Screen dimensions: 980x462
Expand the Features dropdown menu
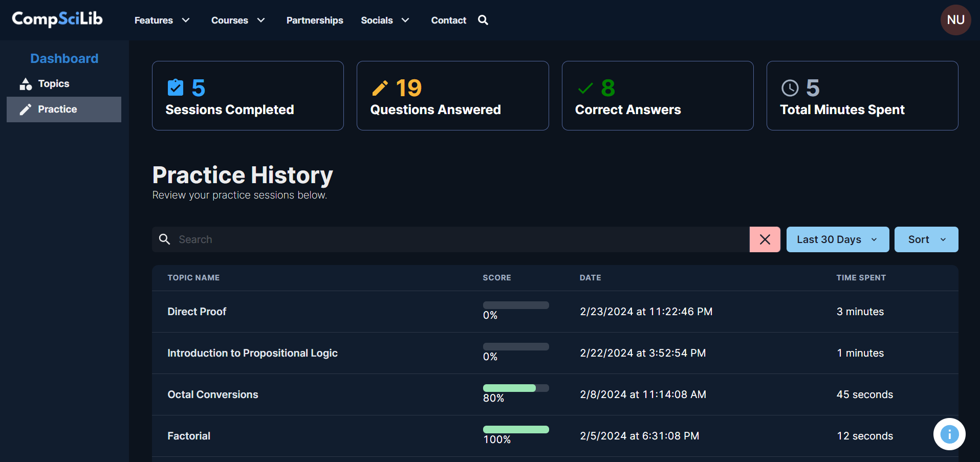[x=162, y=20]
